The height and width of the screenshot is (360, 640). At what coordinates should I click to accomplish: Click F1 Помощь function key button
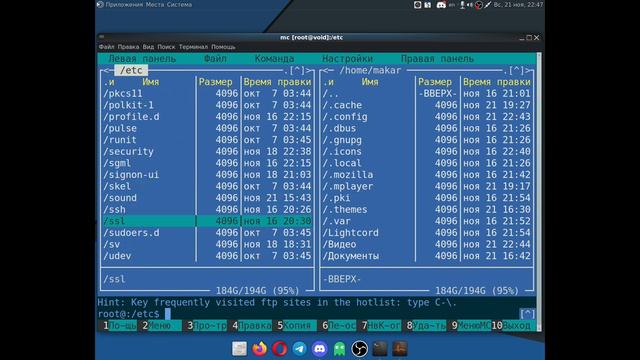[118, 326]
